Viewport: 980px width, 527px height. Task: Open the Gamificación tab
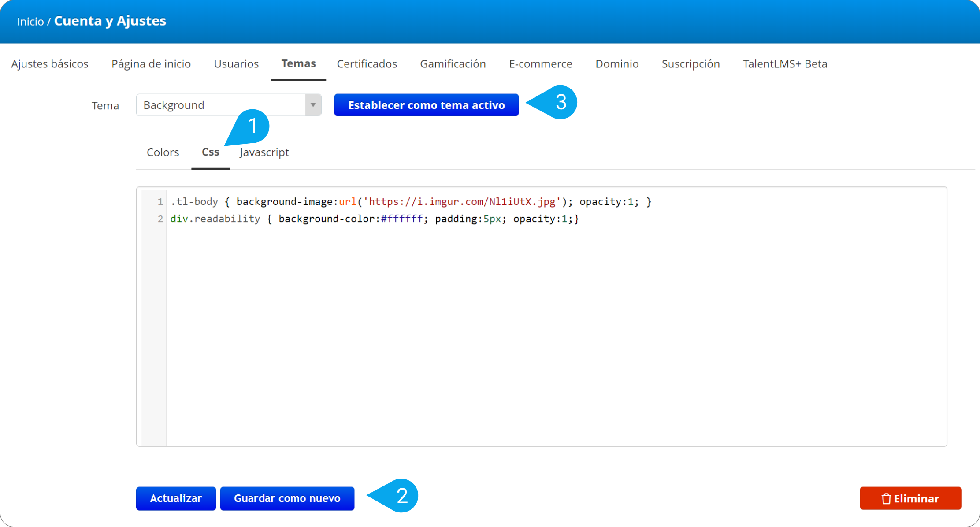click(453, 63)
